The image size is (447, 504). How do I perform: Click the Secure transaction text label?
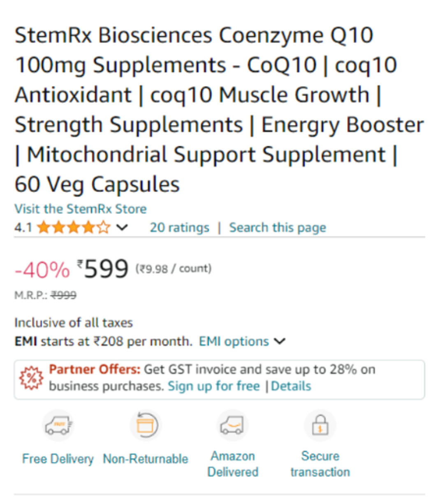[320, 464]
